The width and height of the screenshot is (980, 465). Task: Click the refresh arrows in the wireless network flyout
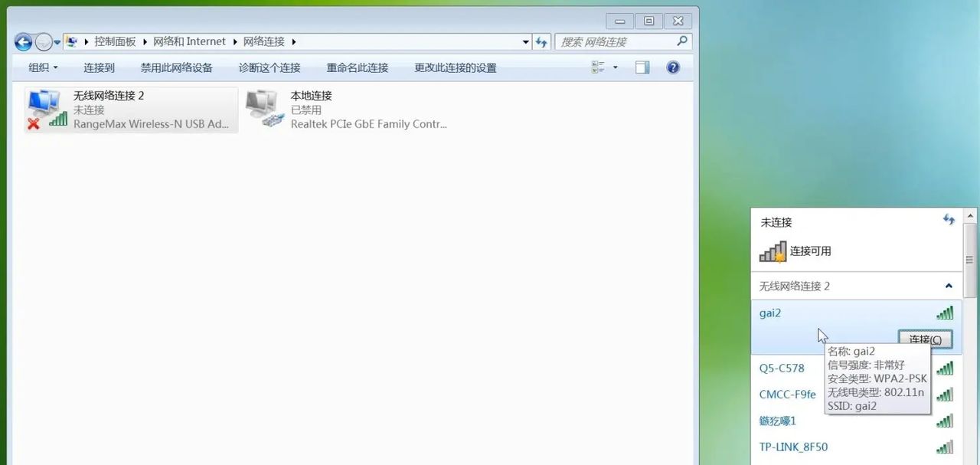tap(949, 220)
